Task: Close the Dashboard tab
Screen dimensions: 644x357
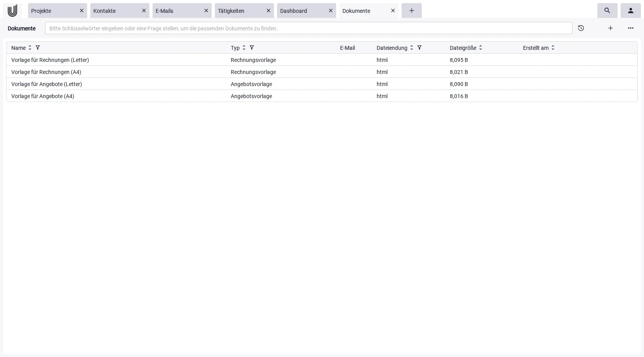Action: click(x=331, y=11)
